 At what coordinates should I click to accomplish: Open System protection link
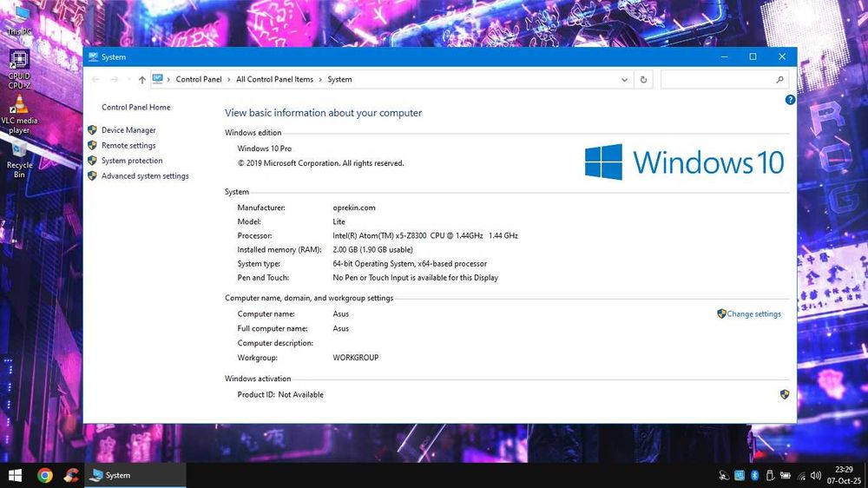pyautogui.click(x=132, y=161)
